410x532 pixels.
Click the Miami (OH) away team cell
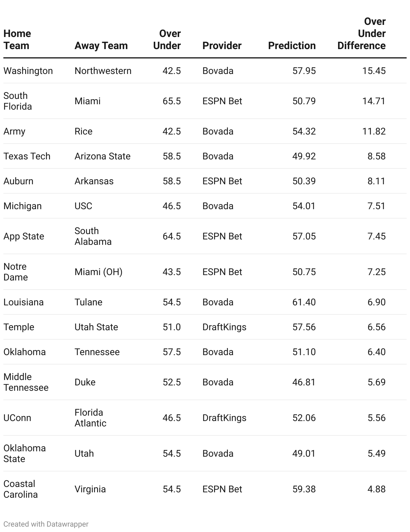[x=98, y=272]
